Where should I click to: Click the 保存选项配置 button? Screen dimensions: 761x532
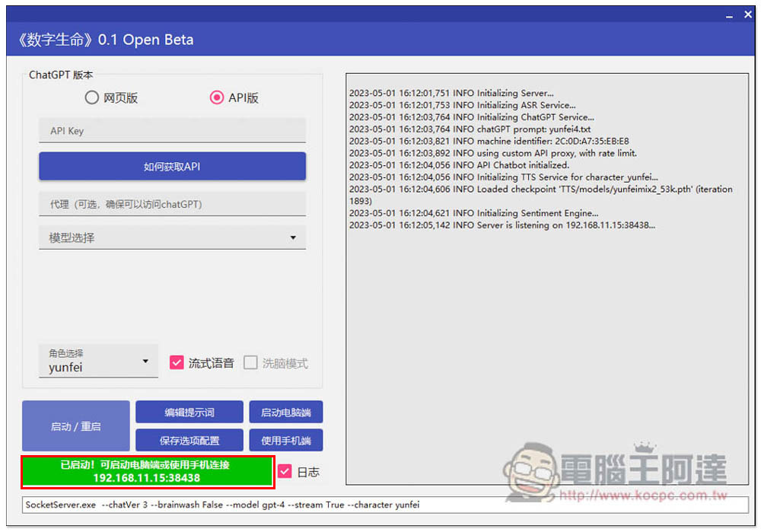189,440
